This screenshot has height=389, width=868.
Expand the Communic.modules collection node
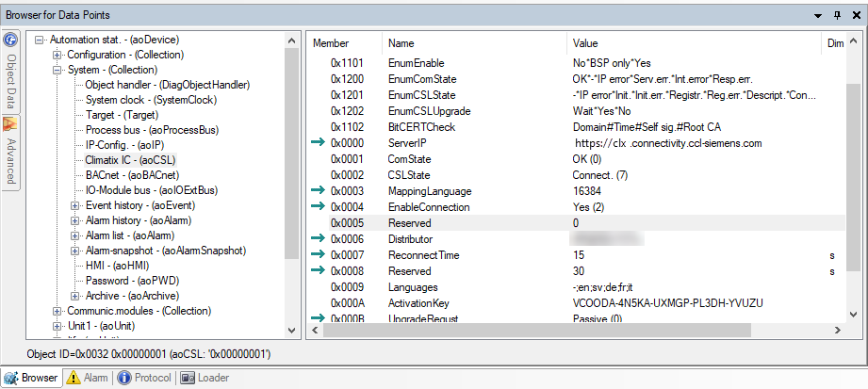[57, 311]
